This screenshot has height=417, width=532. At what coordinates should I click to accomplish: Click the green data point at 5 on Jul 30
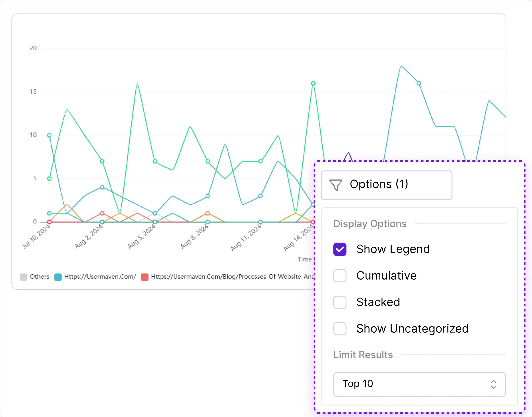click(x=49, y=179)
